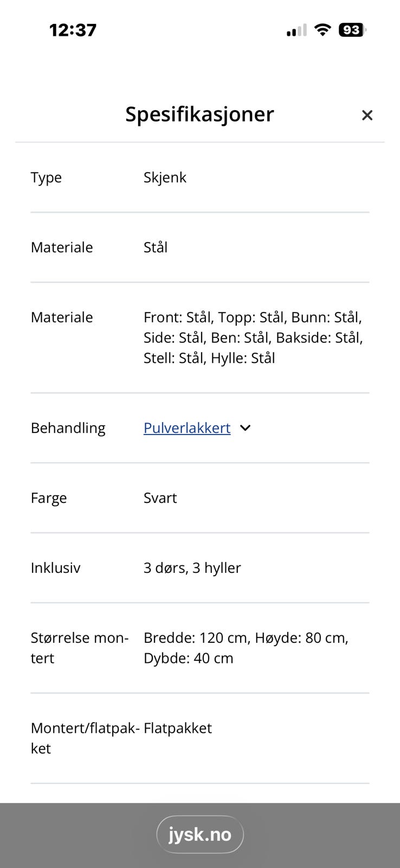Tap the jysk.no address pill
Viewport: 400px width, 868px height.
(199, 834)
